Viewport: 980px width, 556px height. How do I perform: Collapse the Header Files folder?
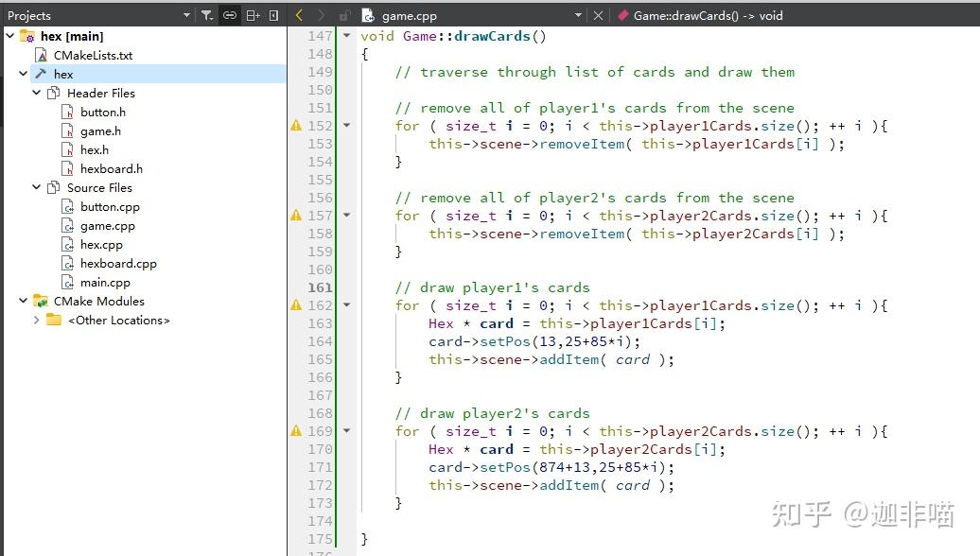(36, 93)
